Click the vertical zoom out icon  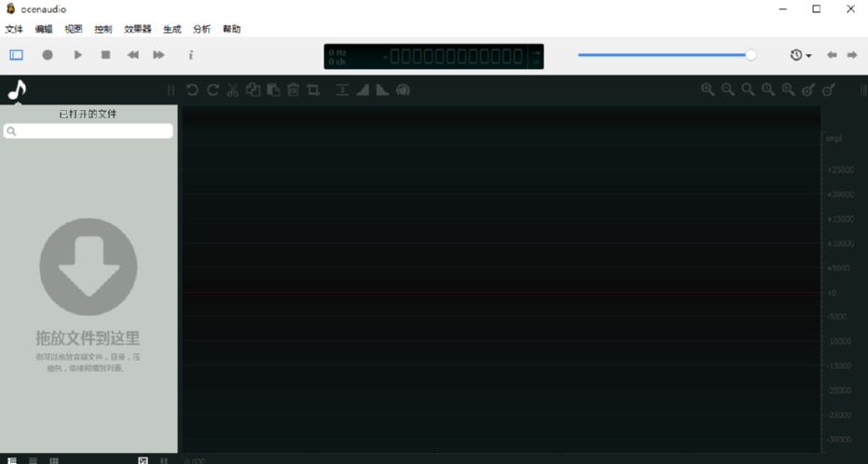(x=829, y=89)
